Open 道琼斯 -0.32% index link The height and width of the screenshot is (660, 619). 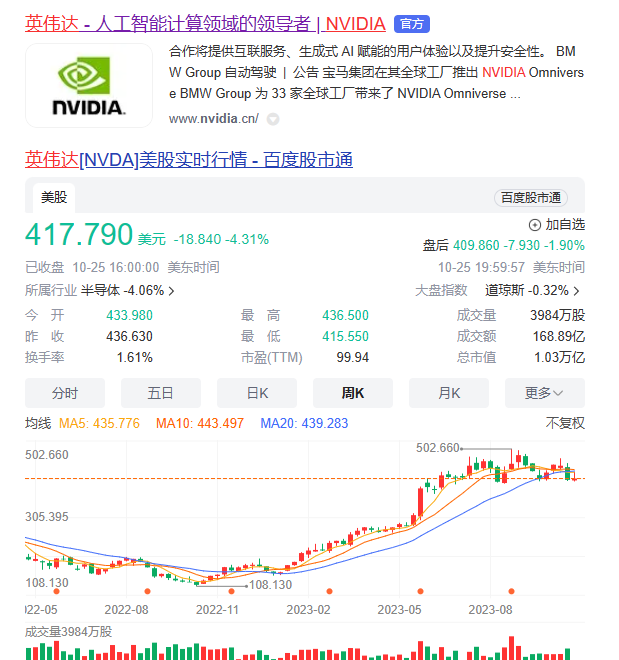(526, 290)
